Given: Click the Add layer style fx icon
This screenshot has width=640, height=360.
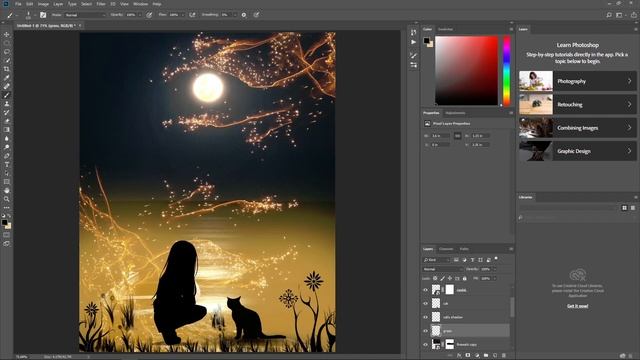Looking at the screenshot, I should click(459, 356).
